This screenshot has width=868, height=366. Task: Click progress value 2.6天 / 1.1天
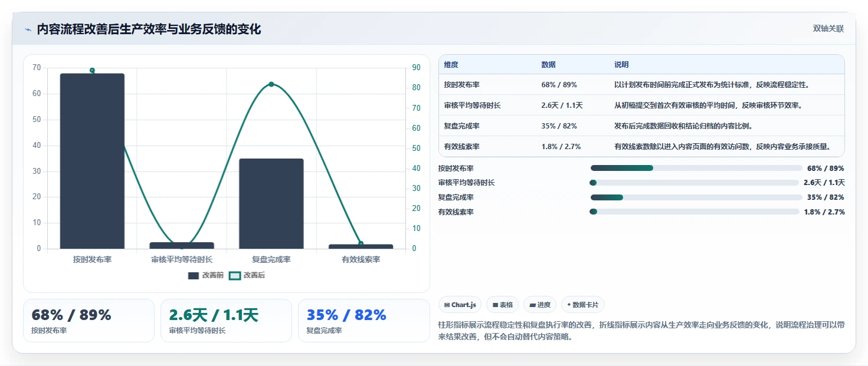click(x=824, y=183)
